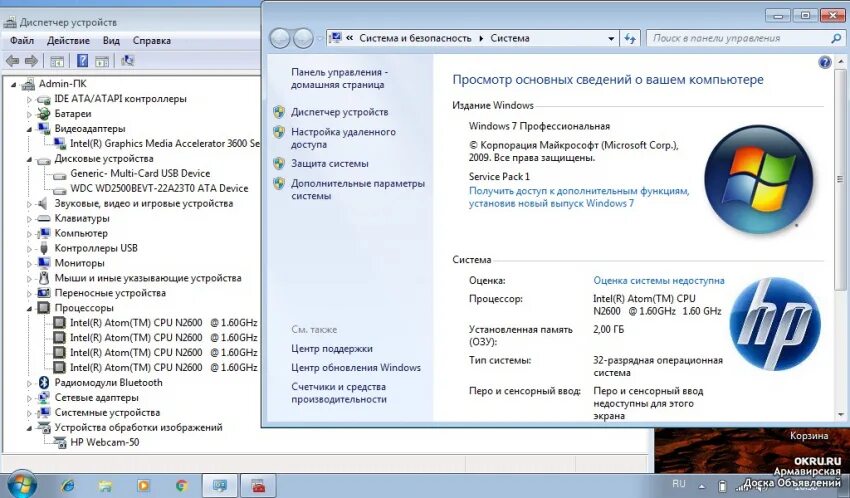Click the USB controllers category icon
The width and height of the screenshot is (850, 498).
click(x=44, y=248)
